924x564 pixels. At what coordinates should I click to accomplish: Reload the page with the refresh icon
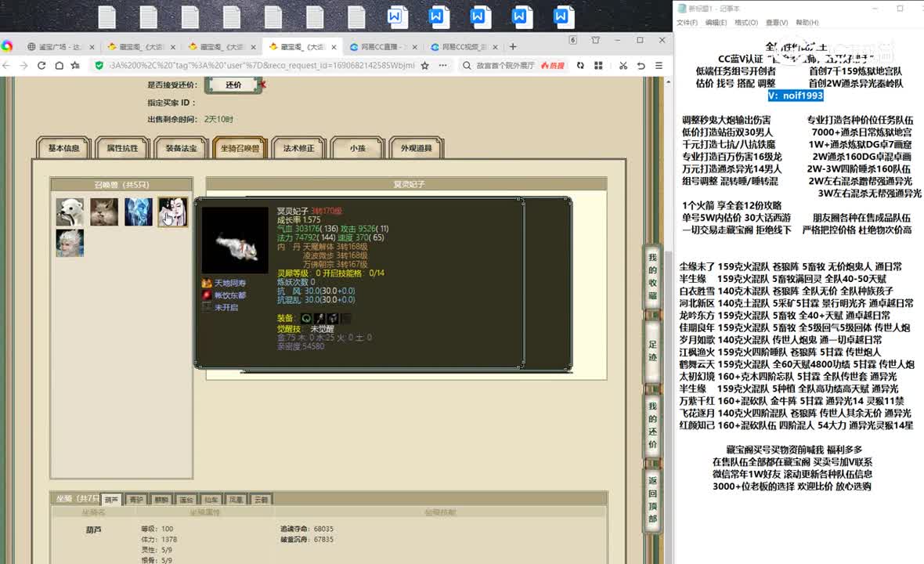click(x=42, y=66)
